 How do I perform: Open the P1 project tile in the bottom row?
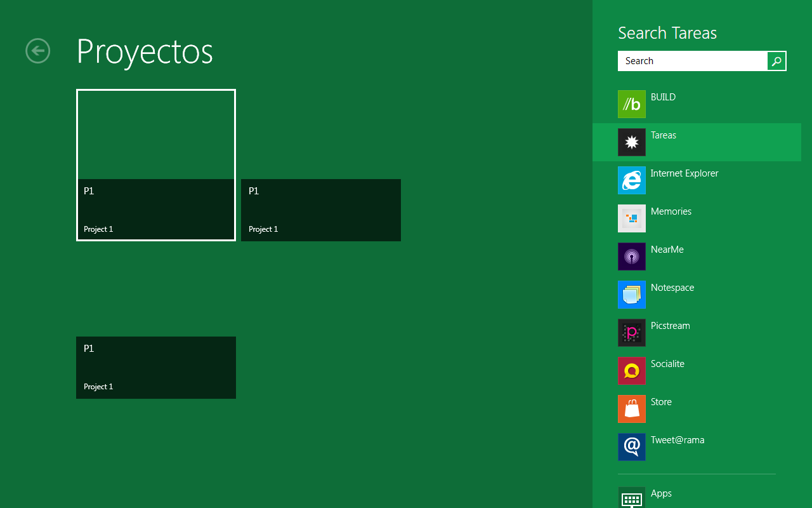pyautogui.click(x=156, y=368)
